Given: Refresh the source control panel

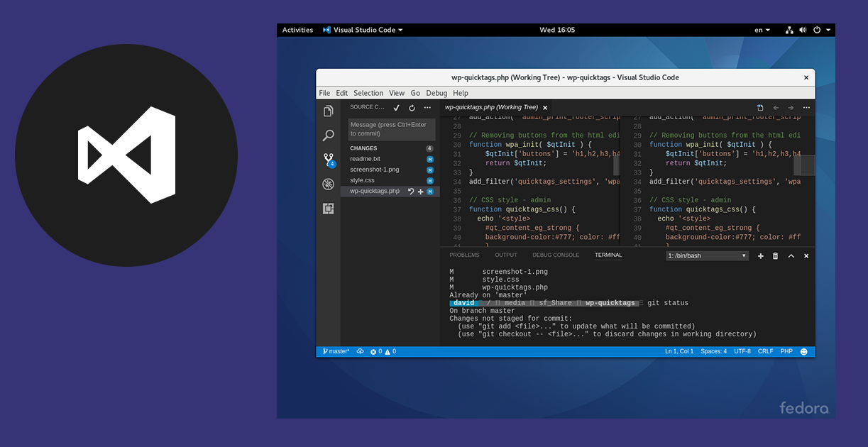Looking at the screenshot, I should [x=412, y=108].
